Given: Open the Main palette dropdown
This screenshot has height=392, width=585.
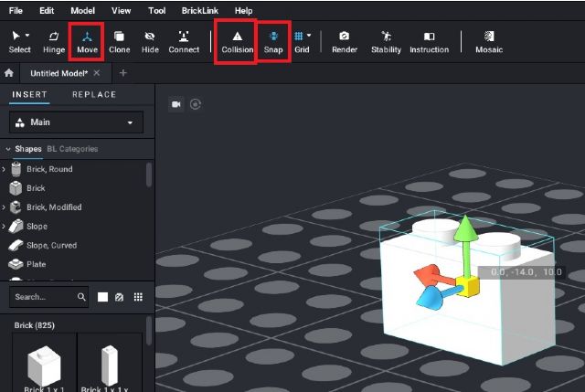Looking at the screenshot, I should coord(76,122).
